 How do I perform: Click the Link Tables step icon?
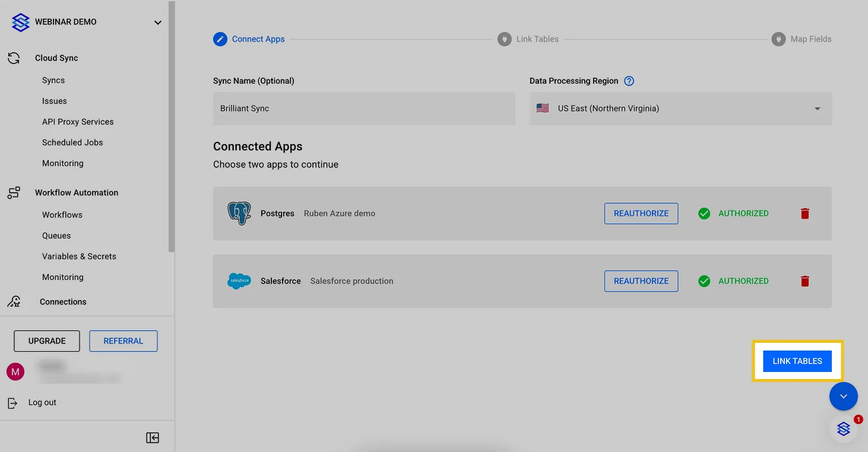click(x=505, y=39)
